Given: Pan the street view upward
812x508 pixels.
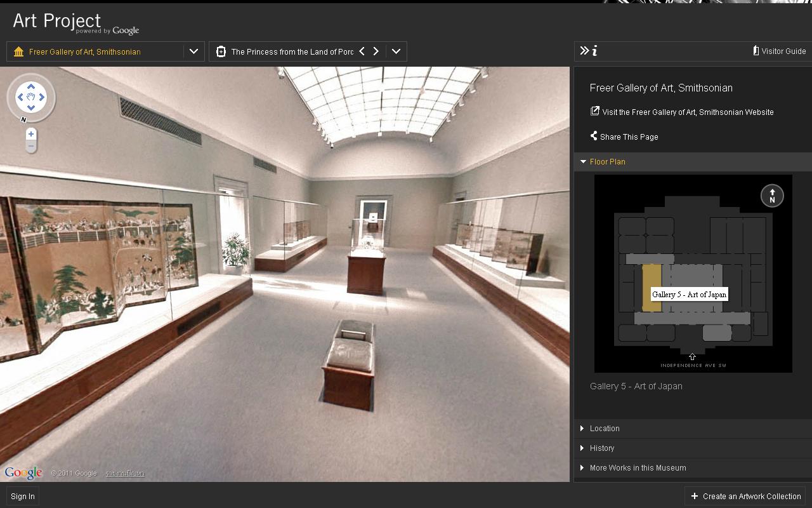Looking at the screenshot, I should point(31,86).
